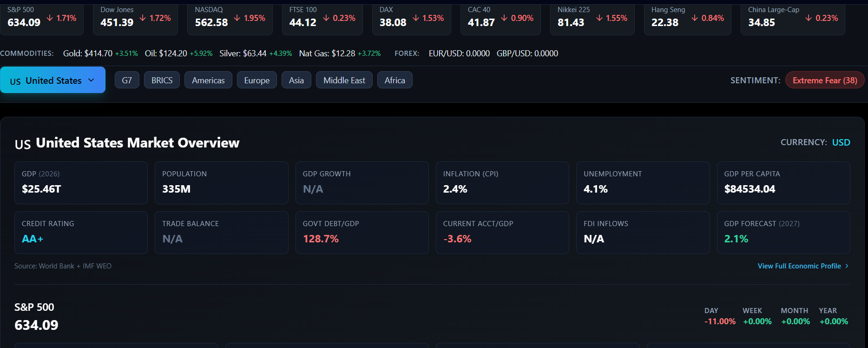This screenshot has height=348, width=868.
Task: Select the Africa region filter
Action: 395,80
